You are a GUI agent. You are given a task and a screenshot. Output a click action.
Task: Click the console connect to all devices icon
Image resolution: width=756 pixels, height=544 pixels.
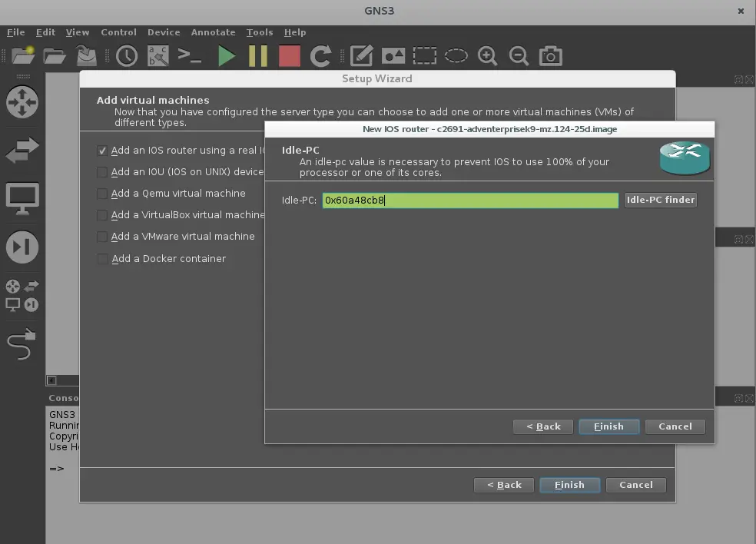click(x=190, y=56)
